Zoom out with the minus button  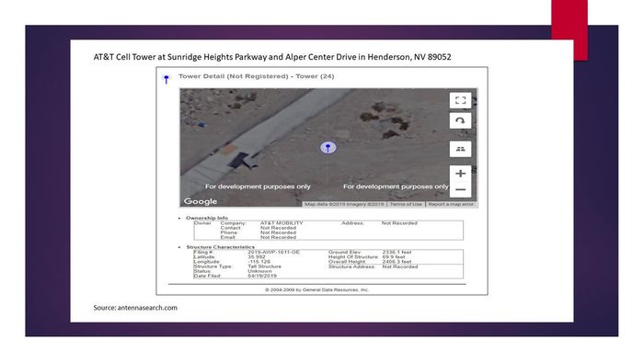[460, 189]
